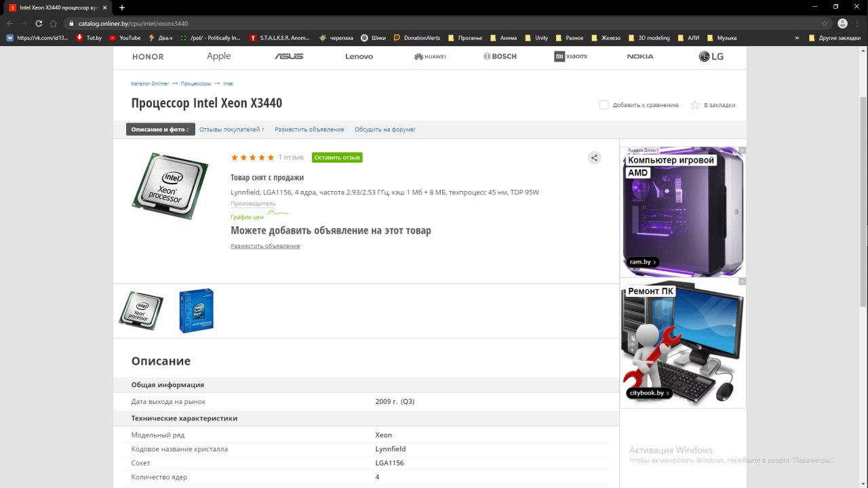This screenshot has height=488, width=868.
Task: Open the Intel breadcrumb link
Action: click(228, 83)
